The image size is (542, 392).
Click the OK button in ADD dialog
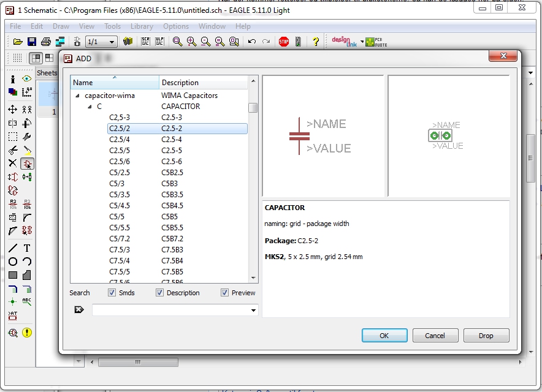coord(384,336)
